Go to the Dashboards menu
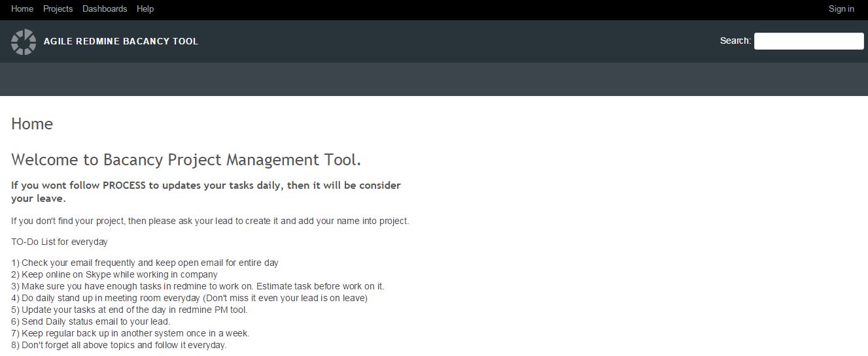Image resolution: width=868 pixels, height=356 pixels. [x=105, y=8]
